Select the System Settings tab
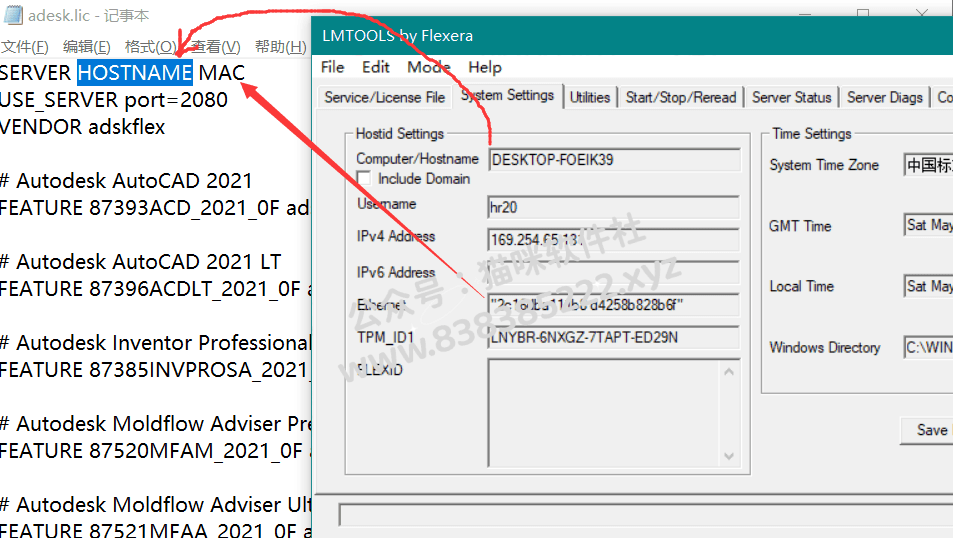 507,95
